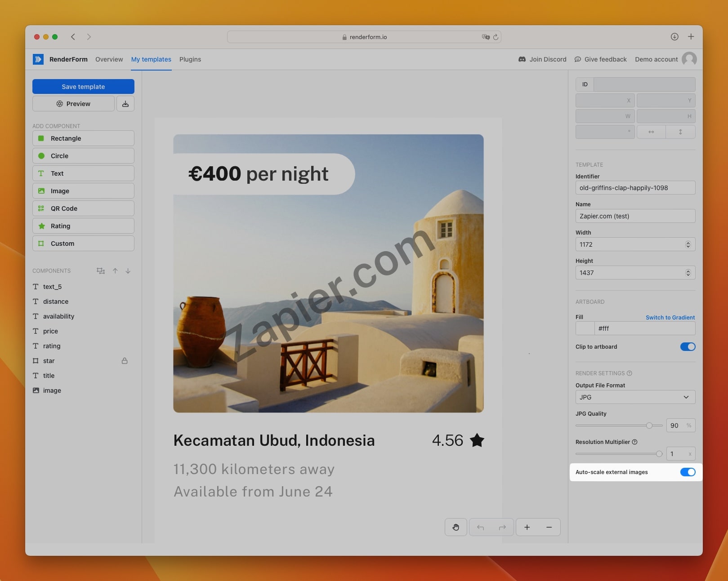Move component down with arrow icon
The height and width of the screenshot is (581, 728).
(128, 271)
